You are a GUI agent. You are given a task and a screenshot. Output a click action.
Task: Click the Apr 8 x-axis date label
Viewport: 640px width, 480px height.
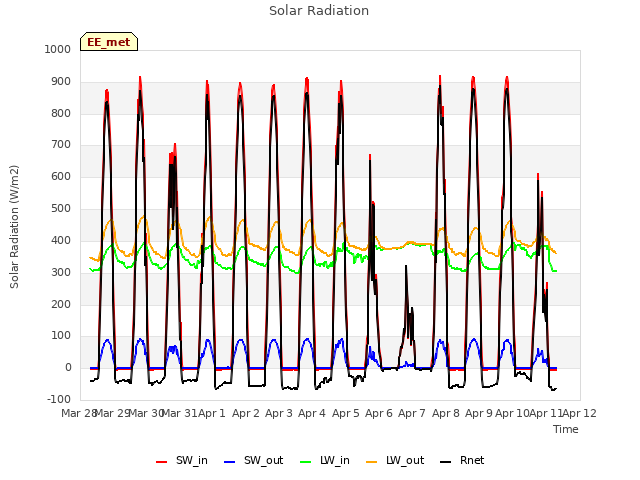coord(446,413)
